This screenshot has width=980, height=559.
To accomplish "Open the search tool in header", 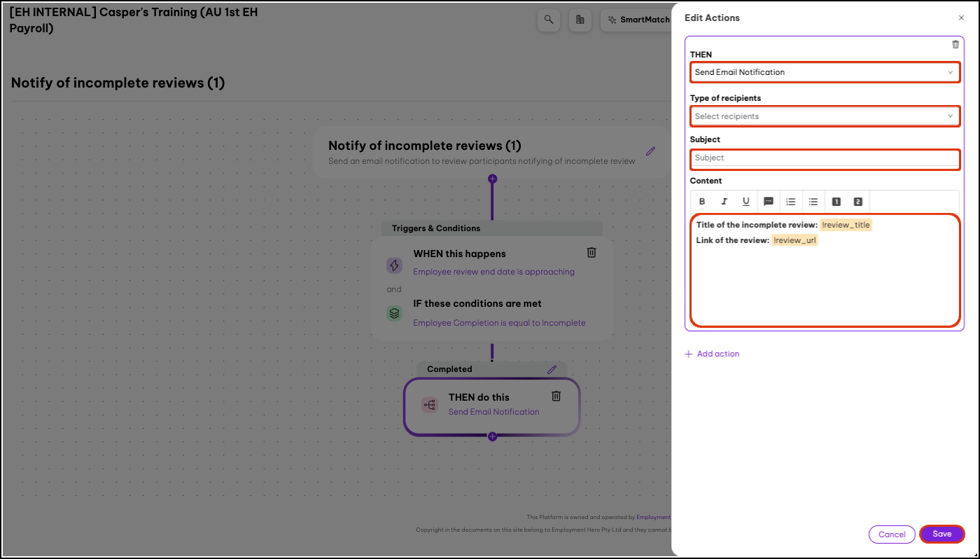I will [x=549, y=20].
